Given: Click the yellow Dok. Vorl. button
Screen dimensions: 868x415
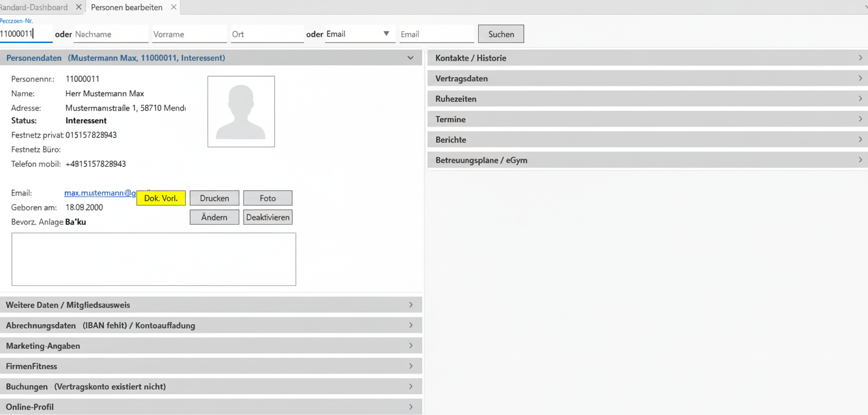Looking at the screenshot, I should (x=161, y=198).
